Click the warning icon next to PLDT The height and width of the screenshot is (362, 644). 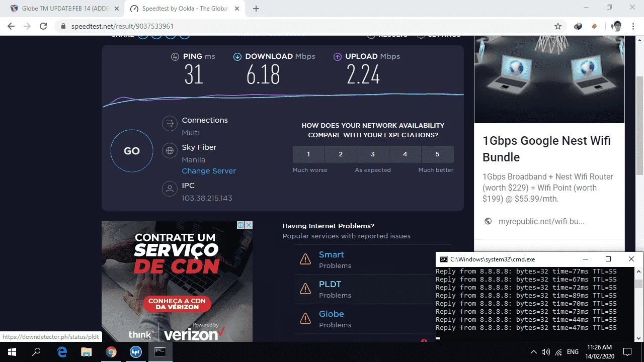point(305,289)
